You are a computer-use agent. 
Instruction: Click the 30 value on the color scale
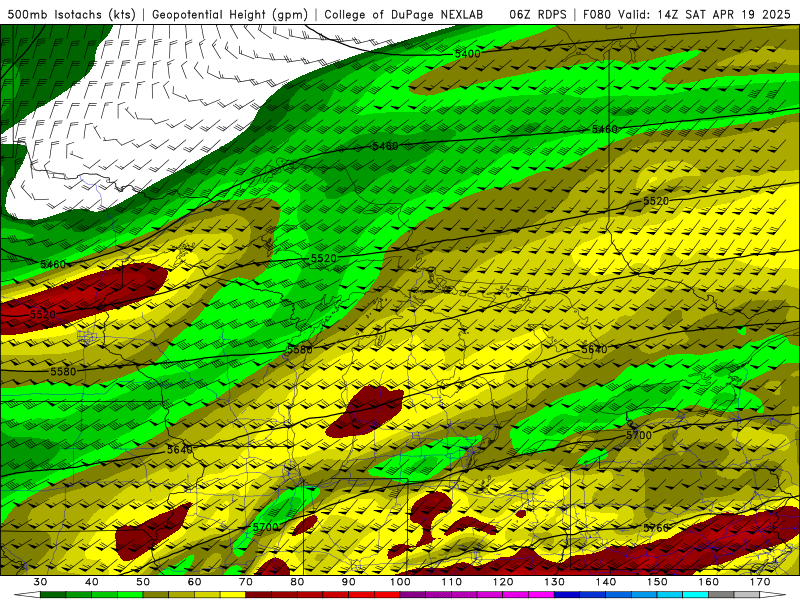pyautogui.click(x=40, y=582)
